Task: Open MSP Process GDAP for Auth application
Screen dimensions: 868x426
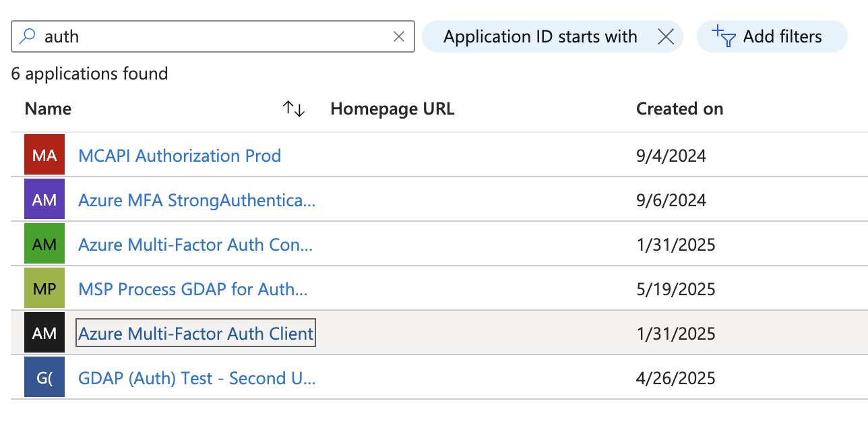Action: 193,289
